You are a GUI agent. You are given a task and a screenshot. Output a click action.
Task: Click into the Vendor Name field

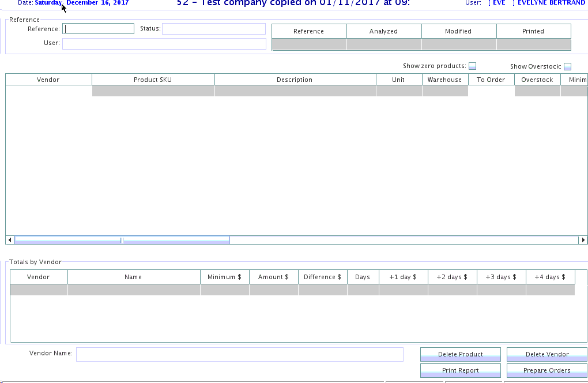[239, 354]
